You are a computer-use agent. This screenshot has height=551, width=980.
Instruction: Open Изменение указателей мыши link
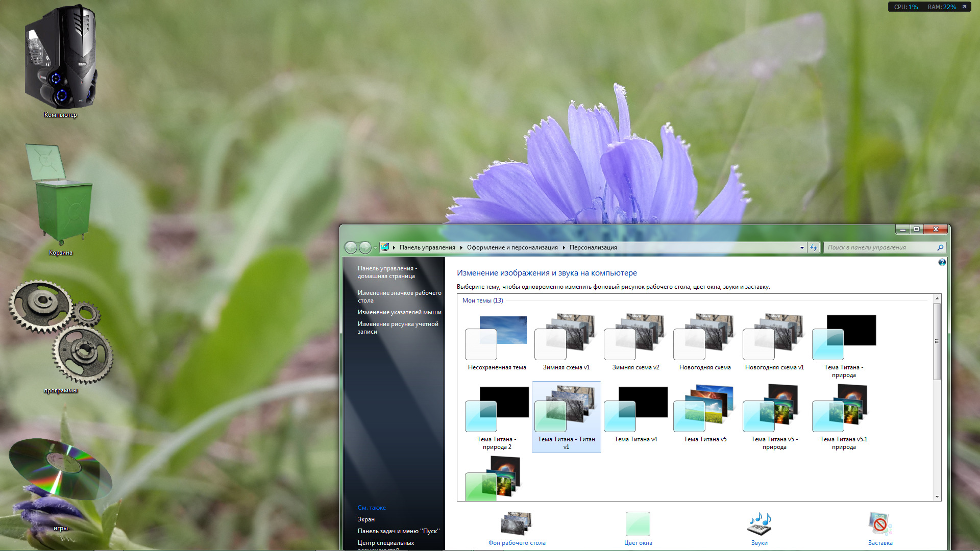pos(399,312)
